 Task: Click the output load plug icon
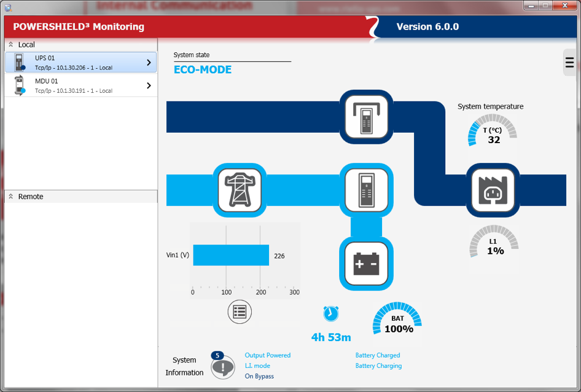(493, 190)
